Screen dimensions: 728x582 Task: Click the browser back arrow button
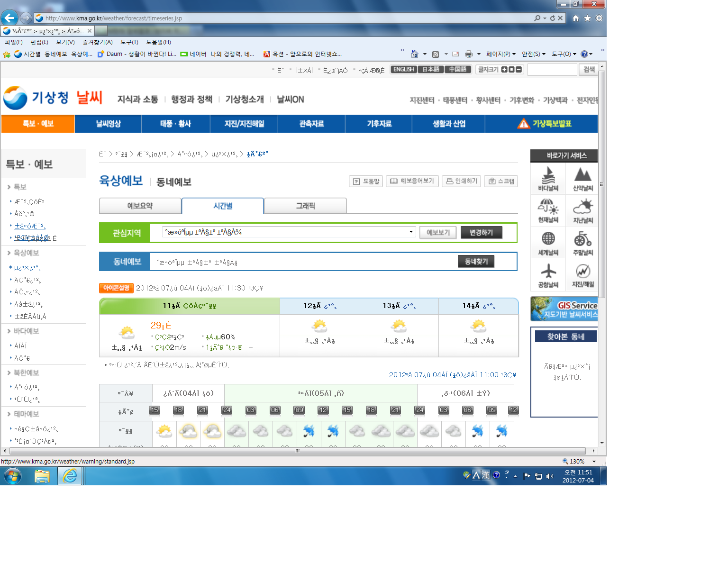pyautogui.click(x=9, y=18)
